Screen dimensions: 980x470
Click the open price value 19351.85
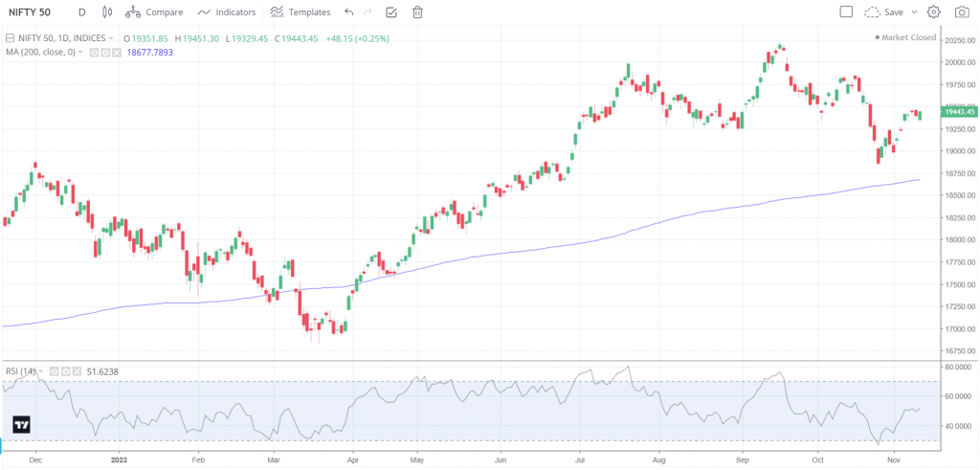(150, 38)
